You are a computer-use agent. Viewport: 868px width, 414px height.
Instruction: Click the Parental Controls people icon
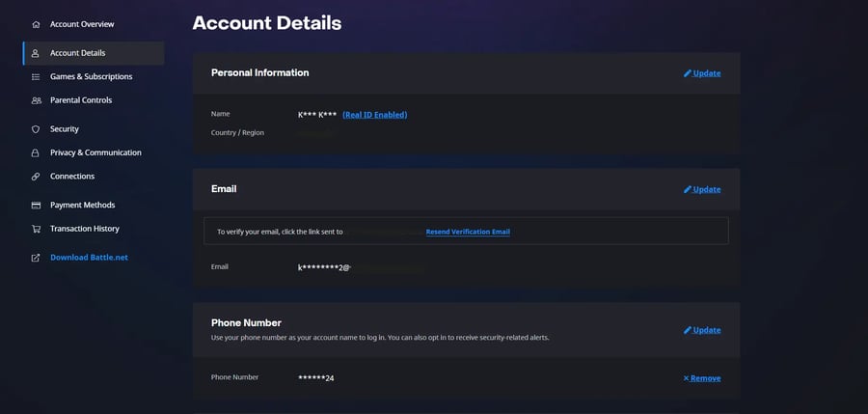pos(36,100)
